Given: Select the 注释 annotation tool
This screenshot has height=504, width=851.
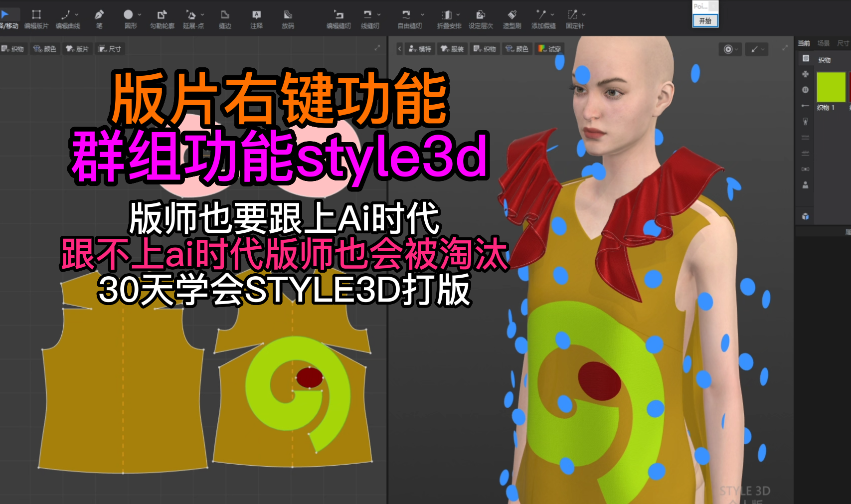Looking at the screenshot, I should (256, 19).
